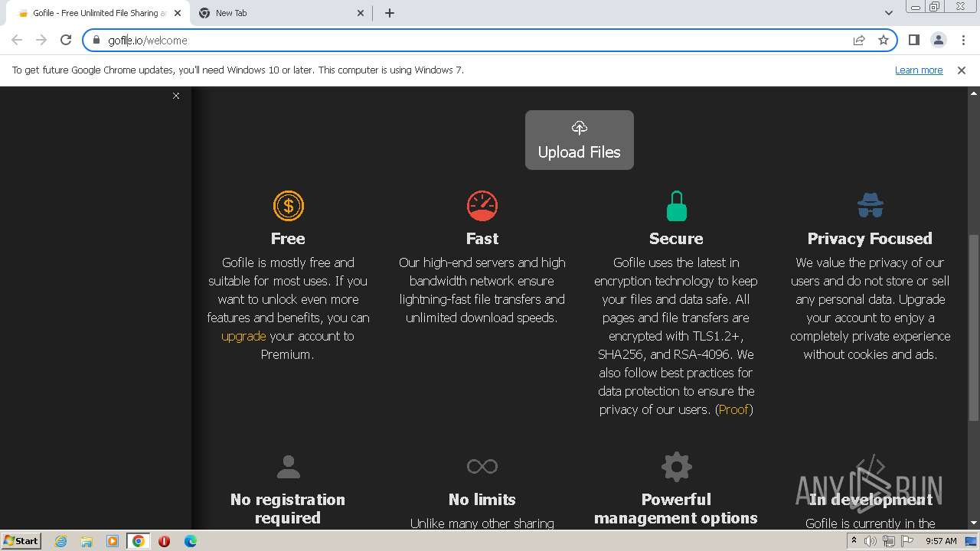
Task: Click the page vertical scrollbar thumb
Action: point(974,328)
